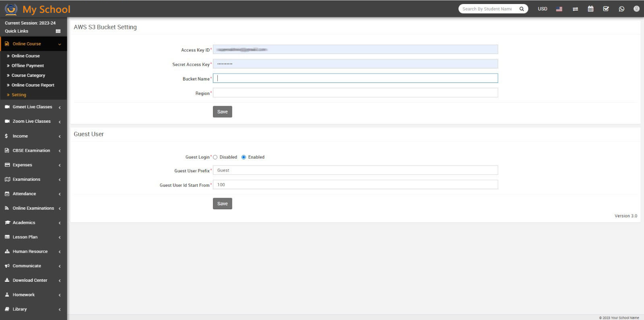Save the Guest User settings
Image resolution: width=644 pixels, height=320 pixels.
click(222, 204)
